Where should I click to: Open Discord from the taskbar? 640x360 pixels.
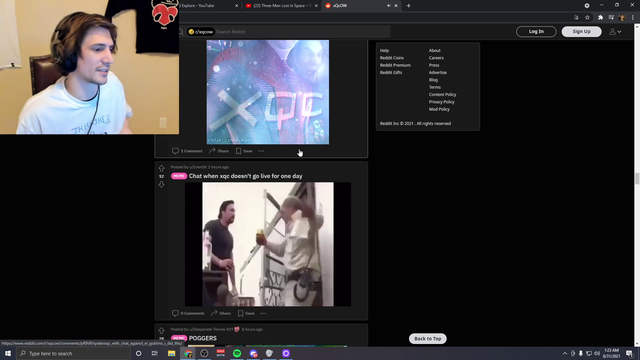coord(253,353)
